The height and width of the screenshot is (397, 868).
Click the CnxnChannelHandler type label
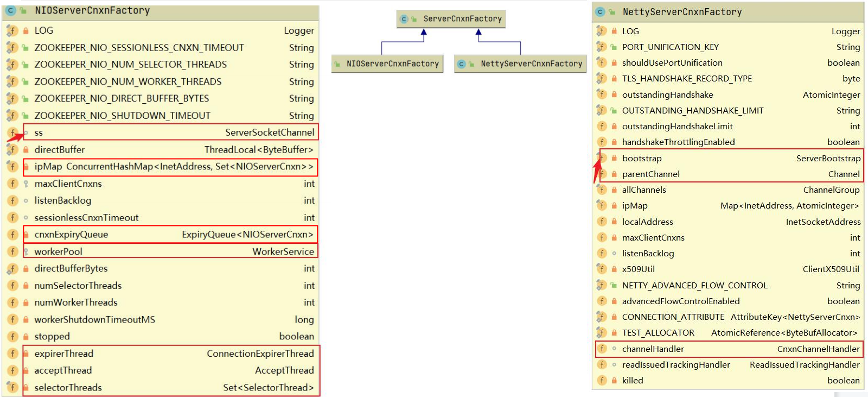818,349
